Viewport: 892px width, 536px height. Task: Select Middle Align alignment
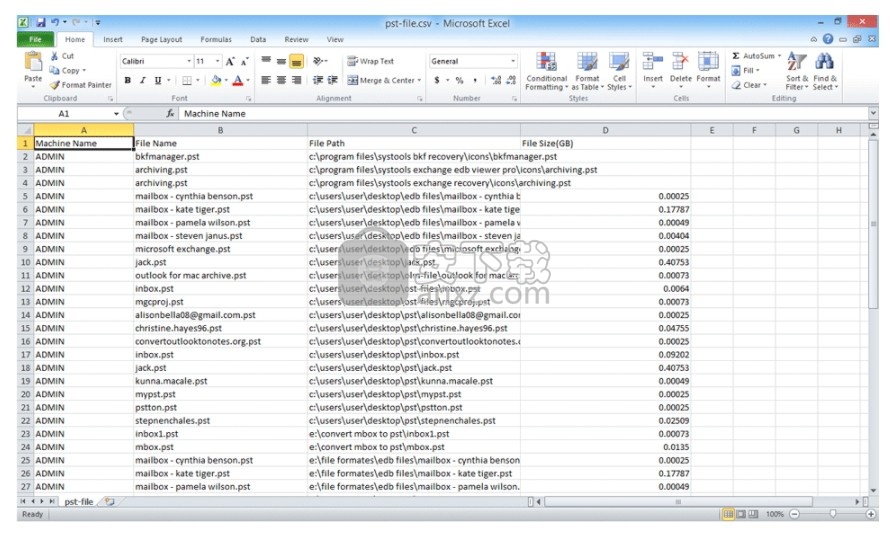point(281,61)
